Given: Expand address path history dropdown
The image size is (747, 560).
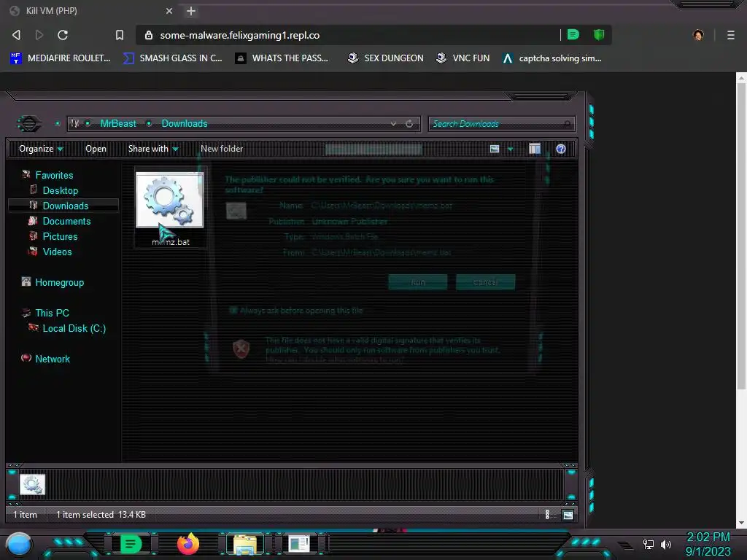Looking at the screenshot, I should click(393, 124).
